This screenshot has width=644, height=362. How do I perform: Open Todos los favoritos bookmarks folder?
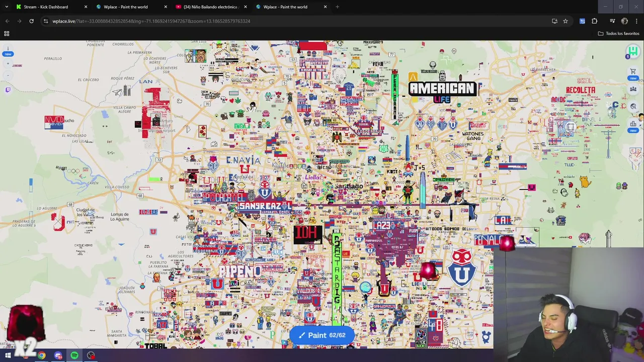tap(619, 33)
